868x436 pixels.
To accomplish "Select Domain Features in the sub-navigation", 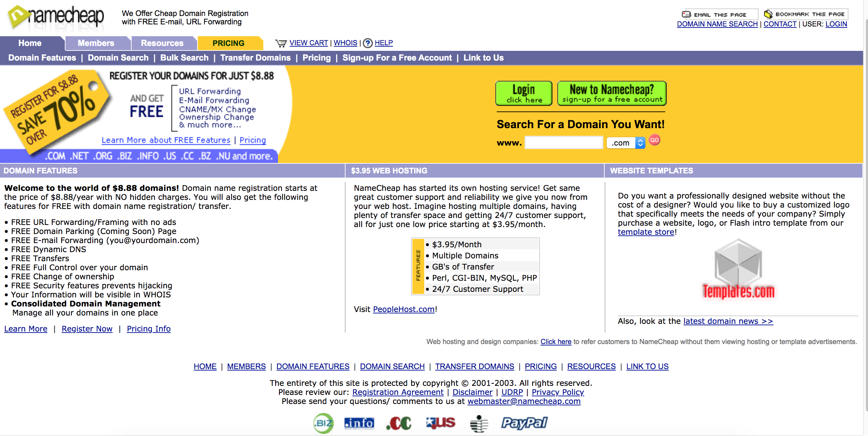I will [x=42, y=58].
